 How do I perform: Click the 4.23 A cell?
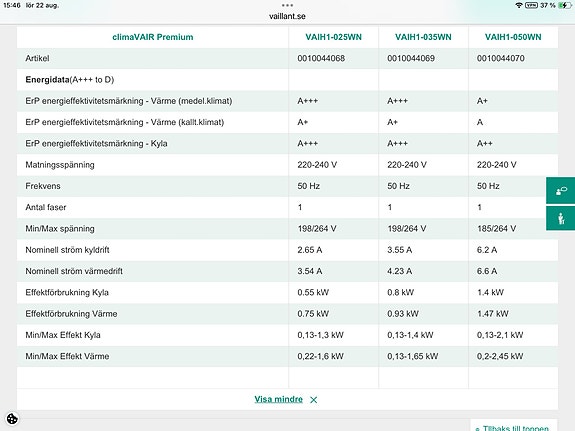pos(400,271)
